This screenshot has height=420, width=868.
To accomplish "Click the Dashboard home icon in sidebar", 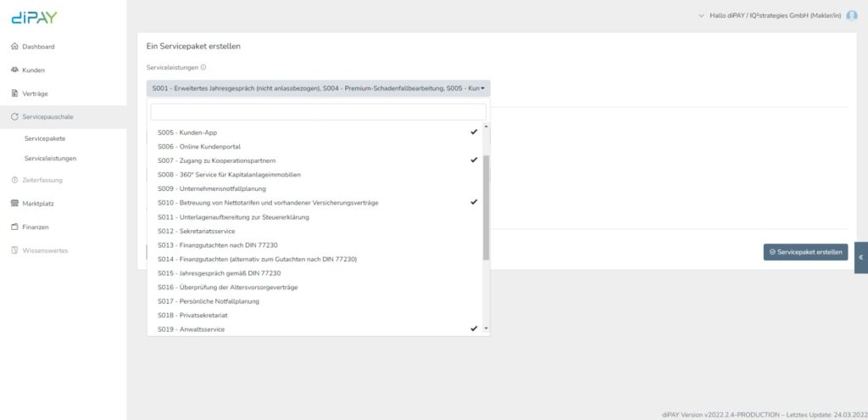I will point(14,47).
